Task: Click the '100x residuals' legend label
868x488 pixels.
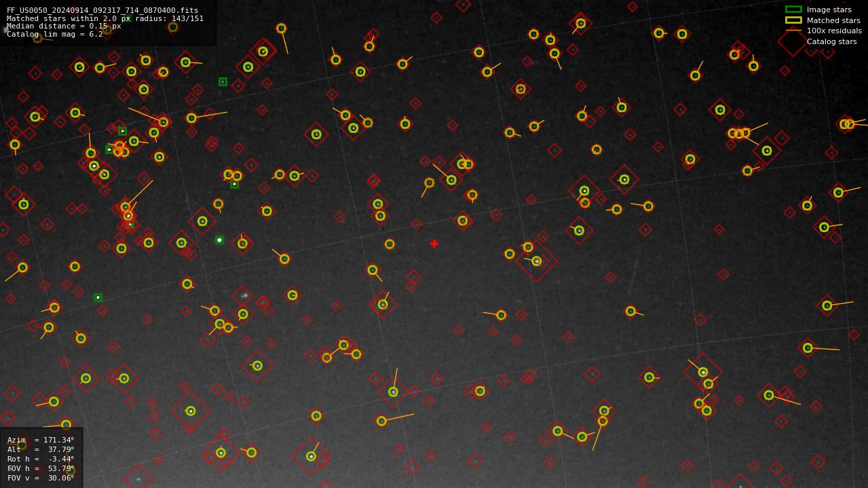Action: click(x=834, y=31)
